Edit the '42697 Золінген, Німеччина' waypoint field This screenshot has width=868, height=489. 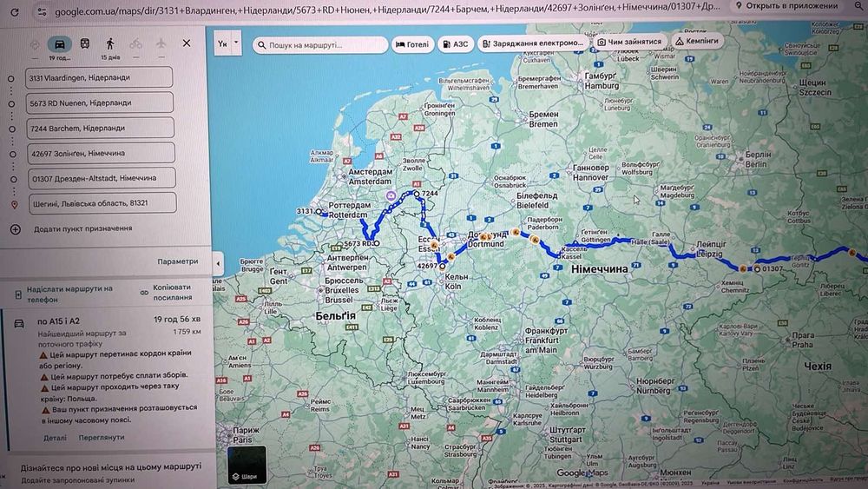click(101, 153)
